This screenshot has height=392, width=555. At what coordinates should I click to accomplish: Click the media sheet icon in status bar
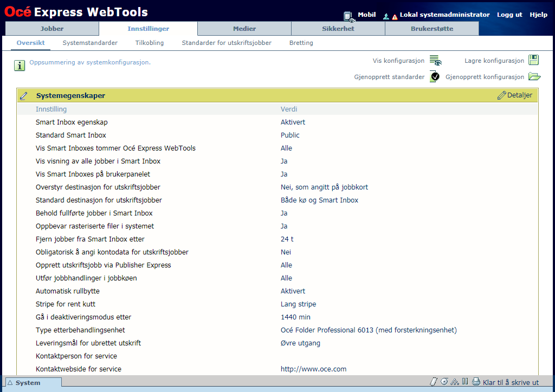(x=434, y=382)
